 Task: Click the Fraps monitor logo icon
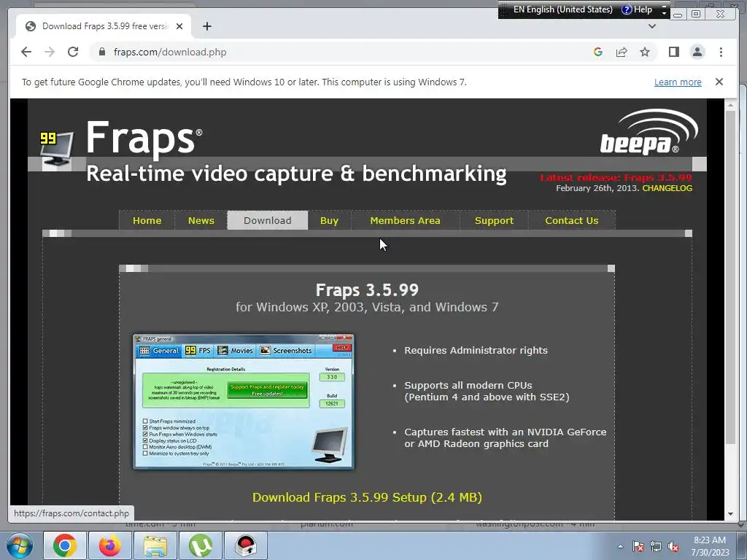tap(57, 150)
